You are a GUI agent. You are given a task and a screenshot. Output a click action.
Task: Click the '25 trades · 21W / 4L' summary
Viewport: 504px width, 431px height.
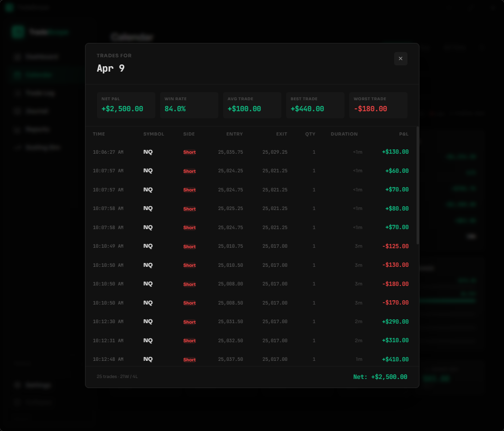(x=117, y=377)
